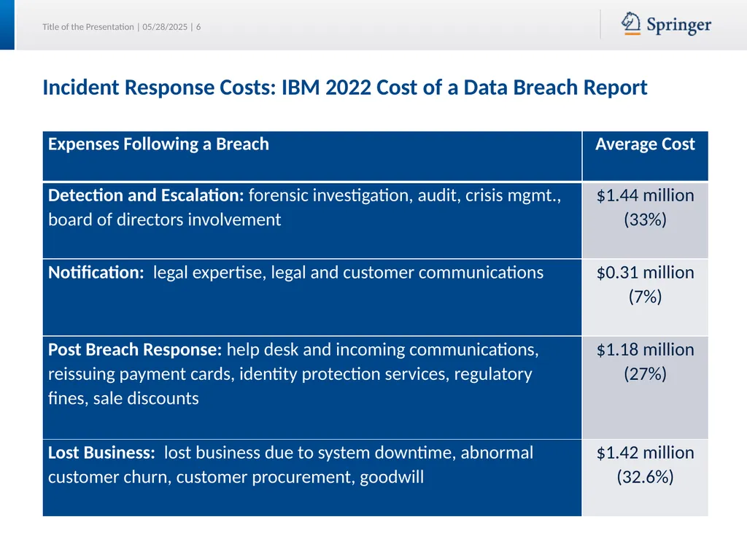Click the Springer wordmark text
Screen dimensions: 747x560
tap(679, 26)
